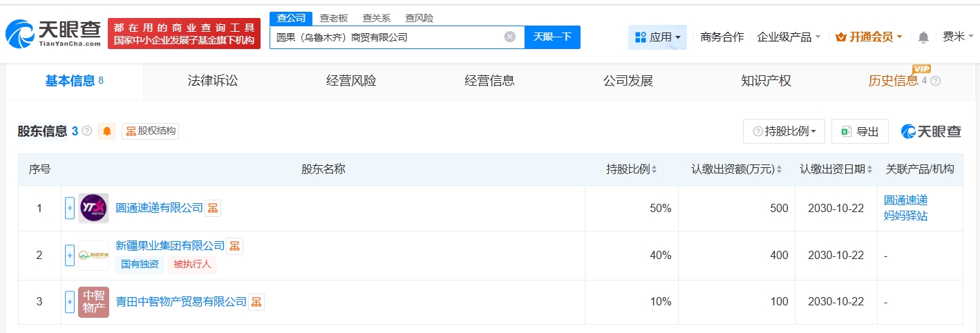980x333 pixels.
Task: Click the help icon next to 股东信息
Action: (x=87, y=131)
